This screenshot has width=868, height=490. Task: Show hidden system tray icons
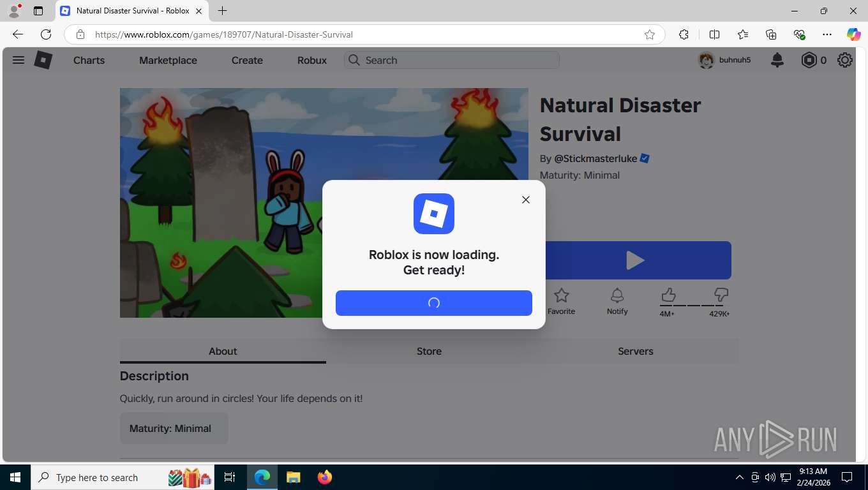[x=740, y=477]
